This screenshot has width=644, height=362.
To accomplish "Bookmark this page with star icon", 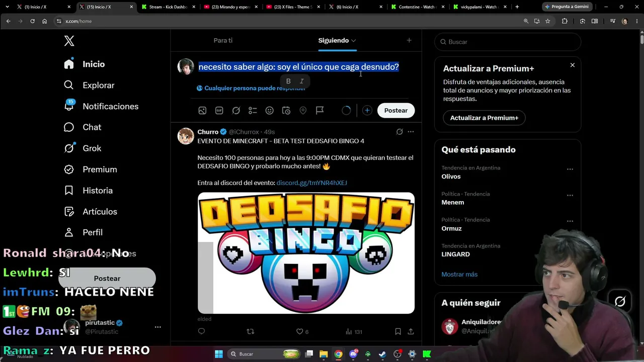I will 547,21.
